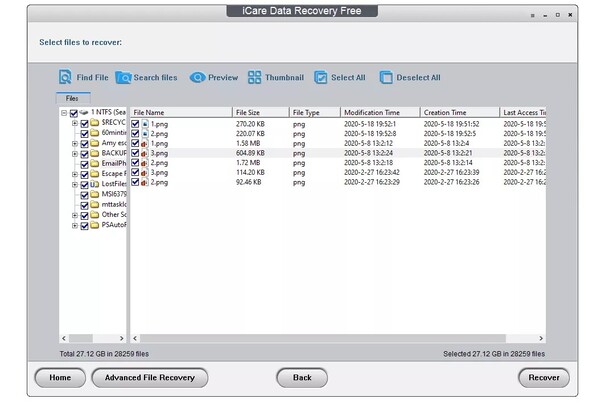Switch to Thumbnail view
This screenshot has height=403, width=605.
click(x=255, y=77)
